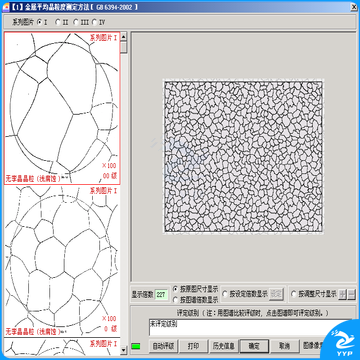Open 历史信息 history info
Image resolution: width=360 pixels, height=360 pixels.
pos(223,346)
